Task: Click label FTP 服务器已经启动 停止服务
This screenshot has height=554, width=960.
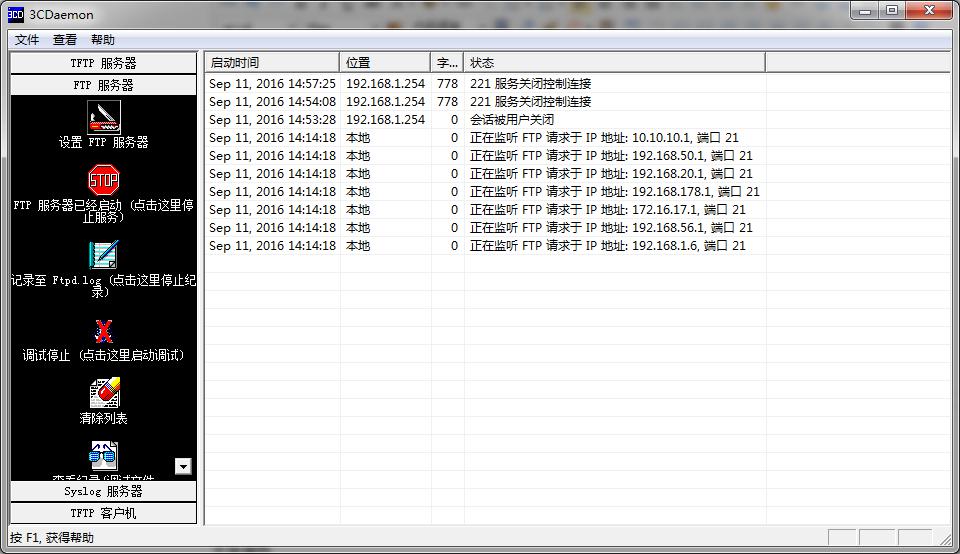Action: [103, 211]
